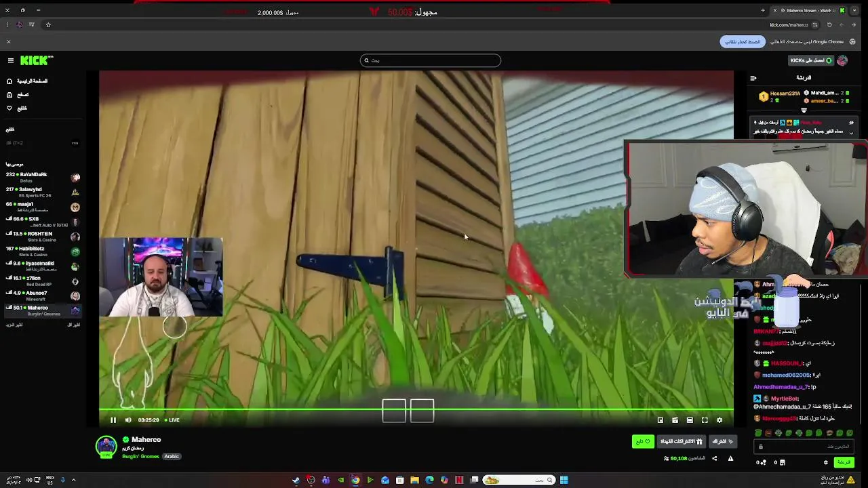This screenshot has width=868, height=488.
Task: Open the chat shop icon
Action: pyautogui.click(x=782, y=462)
